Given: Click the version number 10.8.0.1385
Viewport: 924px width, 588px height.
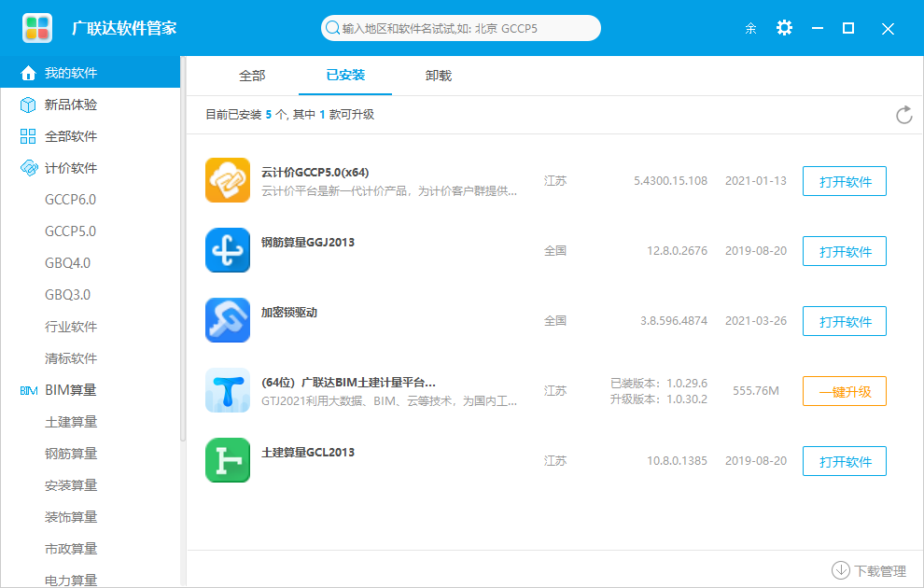Looking at the screenshot, I should point(677,461).
